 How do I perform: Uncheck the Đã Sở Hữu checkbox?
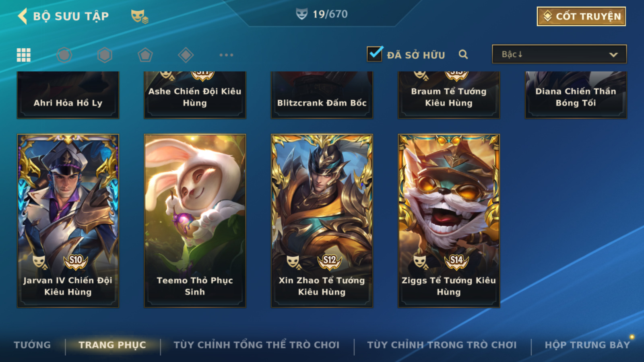(x=375, y=54)
